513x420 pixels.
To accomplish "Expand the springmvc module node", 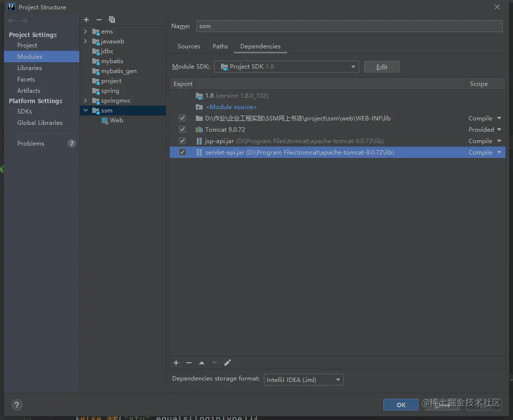I will [x=85, y=101].
